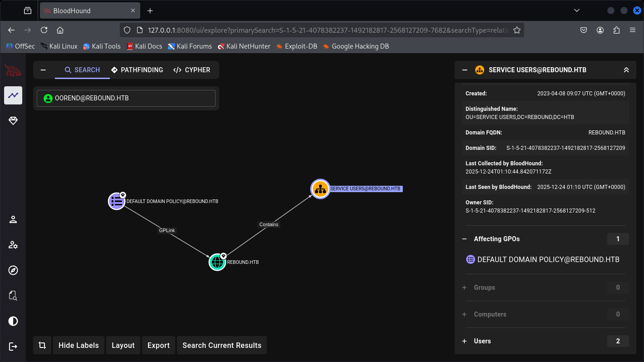The image size is (644, 362).
Task: Hide Labels on the graph
Action: point(79,345)
